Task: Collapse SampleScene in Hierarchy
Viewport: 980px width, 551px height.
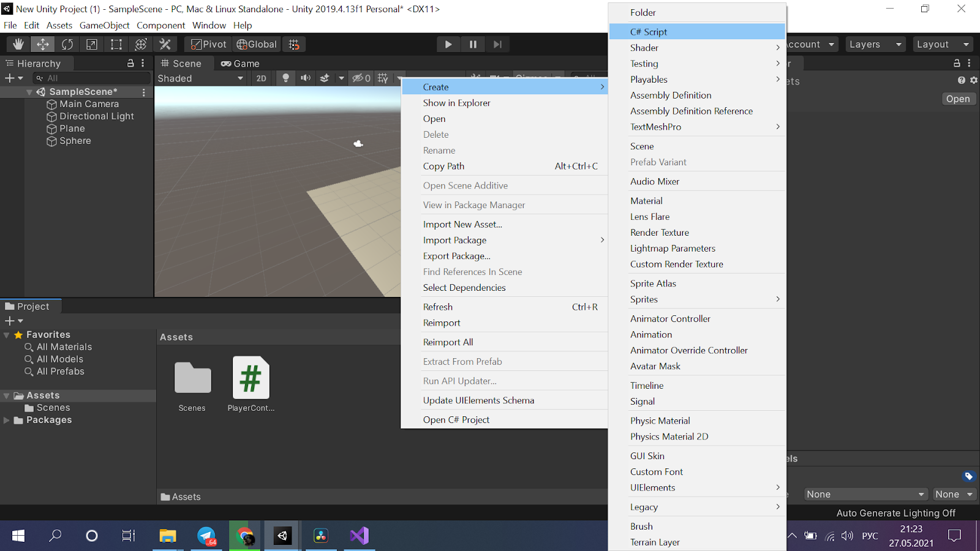Action: pos(29,92)
